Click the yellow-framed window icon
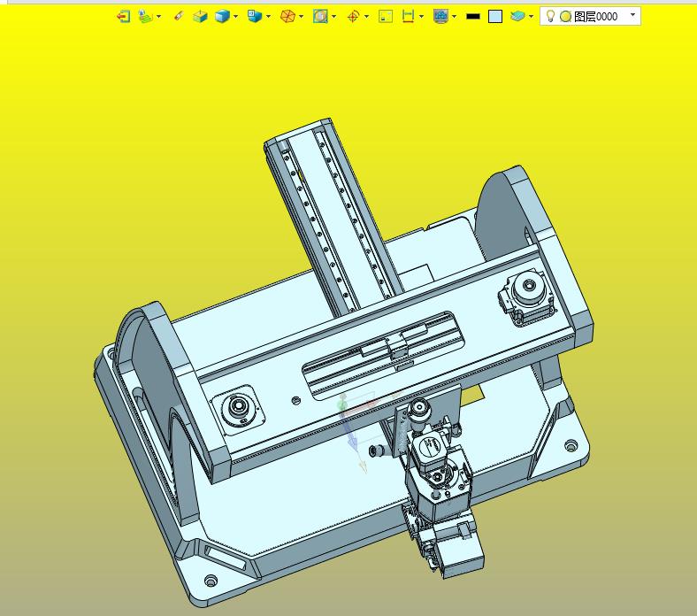This screenshot has width=697, height=616. point(386,17)
